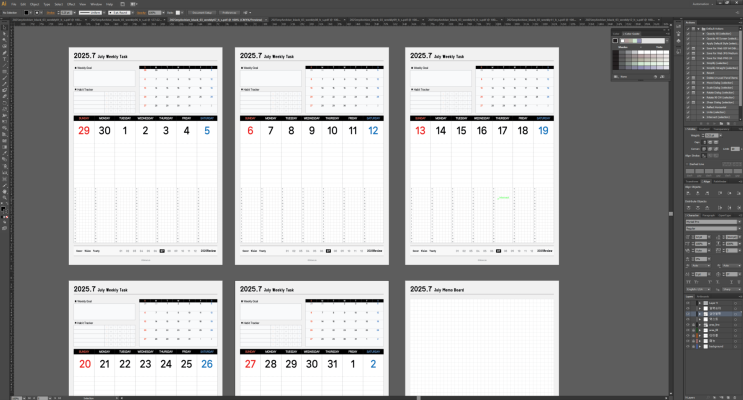Expand the Save For Web PNG 24 action
The image size is (743, 400).
point(703,58)
